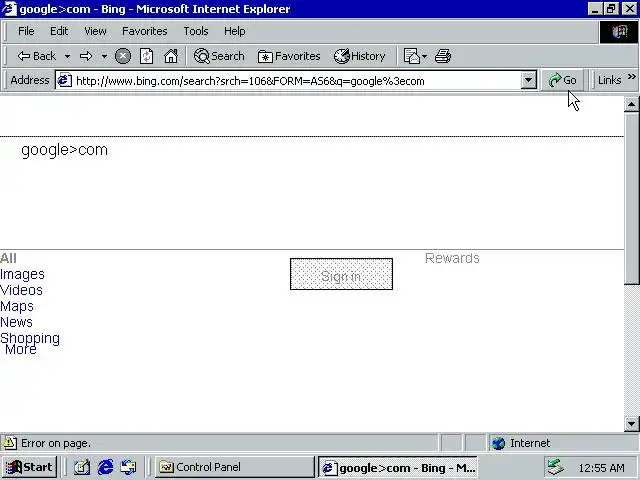Go to the Home page icon
The image size is (640, 480).
171,56
